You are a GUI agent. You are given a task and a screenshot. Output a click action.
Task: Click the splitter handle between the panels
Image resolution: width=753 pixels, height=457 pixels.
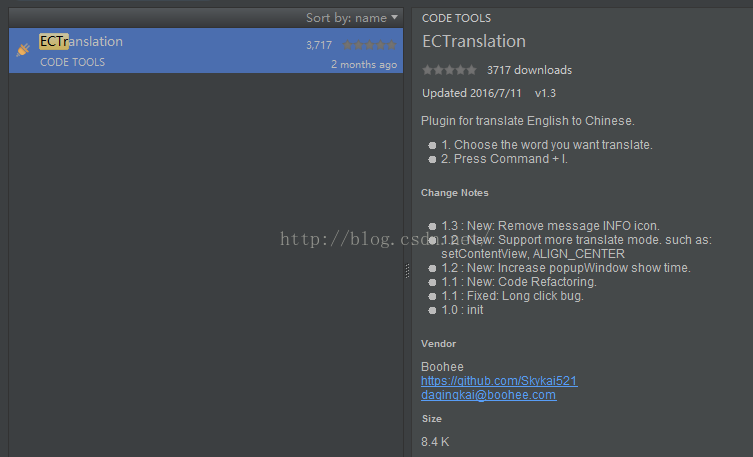click(x=407, y=270)
